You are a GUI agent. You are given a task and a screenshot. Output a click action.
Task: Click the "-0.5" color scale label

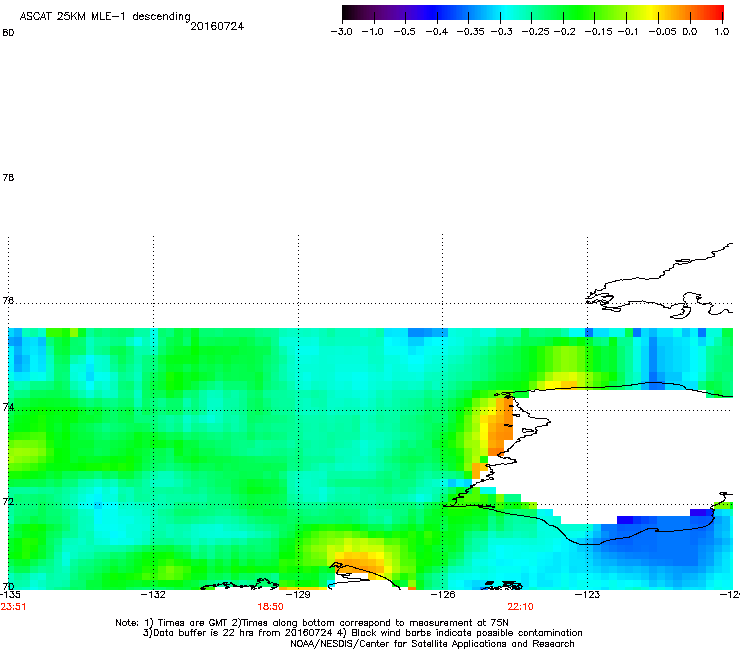pyautogui.click(x=404, y=32)
